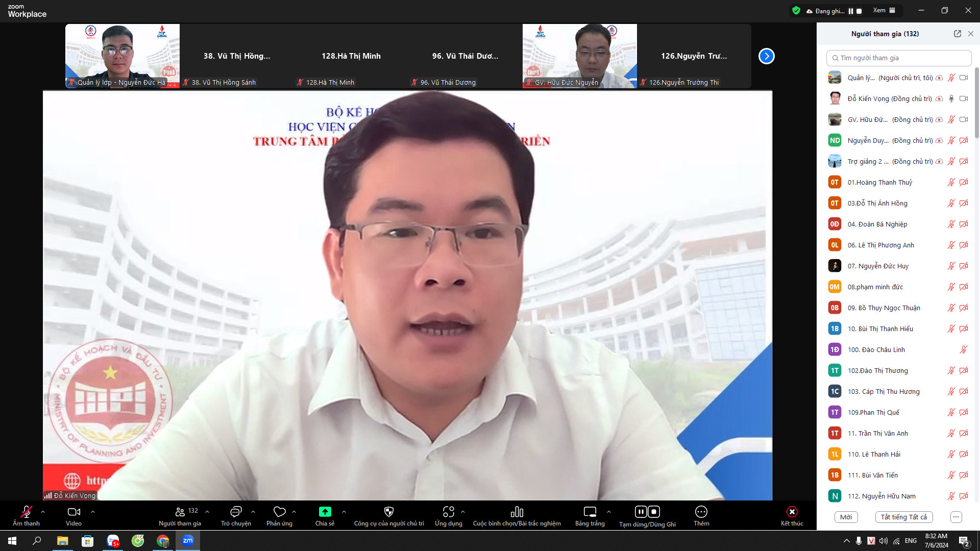Toggle the Video camera button
The image size is (980, 551).
pos(73,512)
